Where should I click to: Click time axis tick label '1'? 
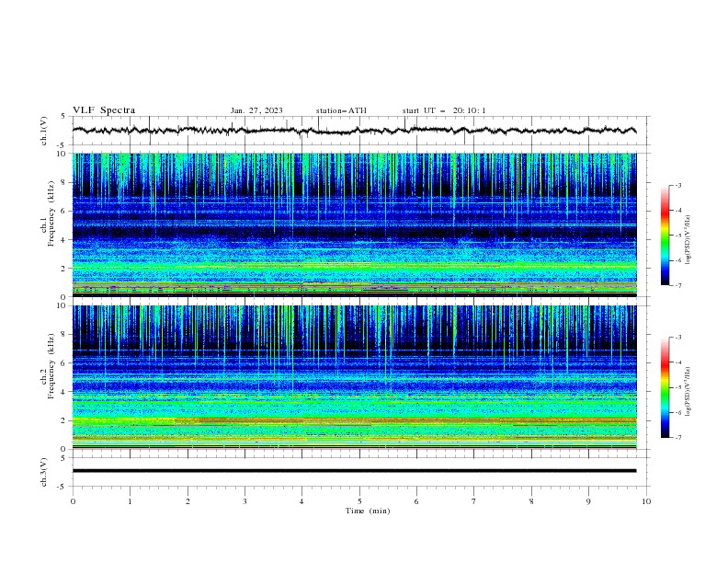pyautogui.click(x=130, y=501)
